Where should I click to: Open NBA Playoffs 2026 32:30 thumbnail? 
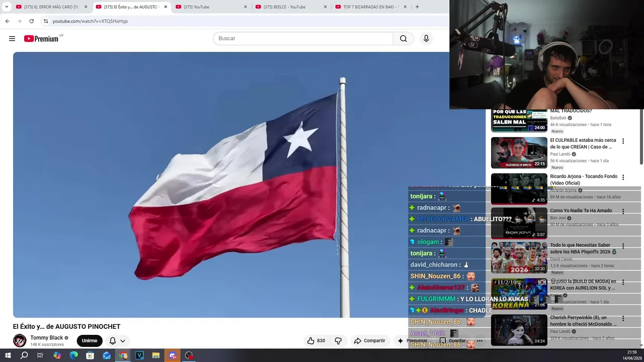point(519,258)
